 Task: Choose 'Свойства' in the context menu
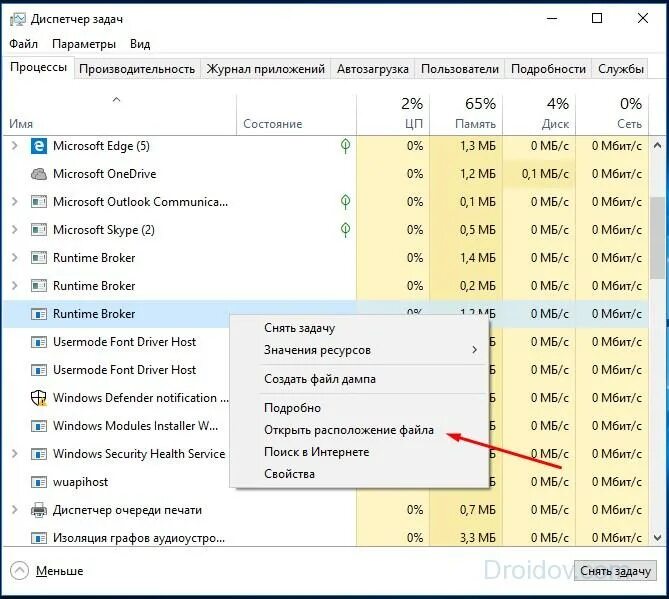[x=359, y=474]
